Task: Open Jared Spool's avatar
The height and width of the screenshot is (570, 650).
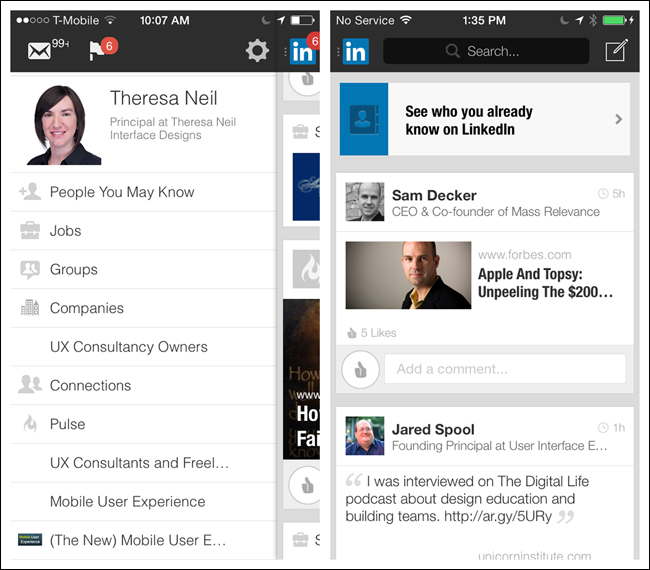Action: tap(365, 436)
